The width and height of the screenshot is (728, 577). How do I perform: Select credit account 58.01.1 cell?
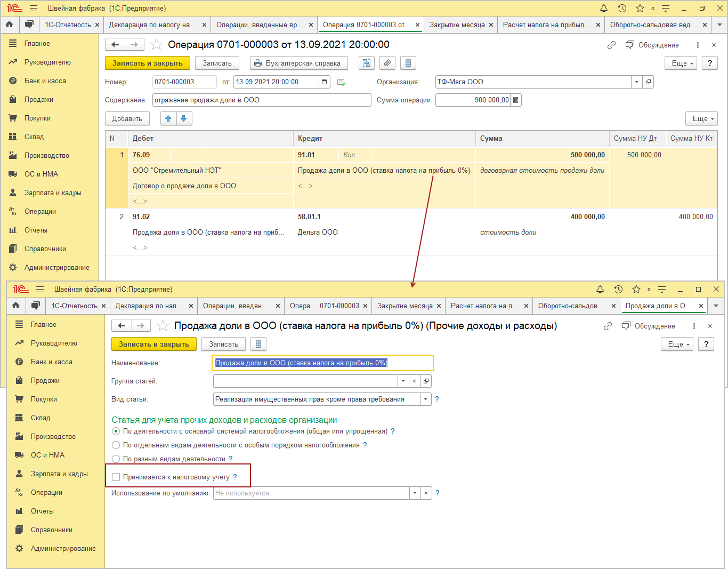point(384,217)
